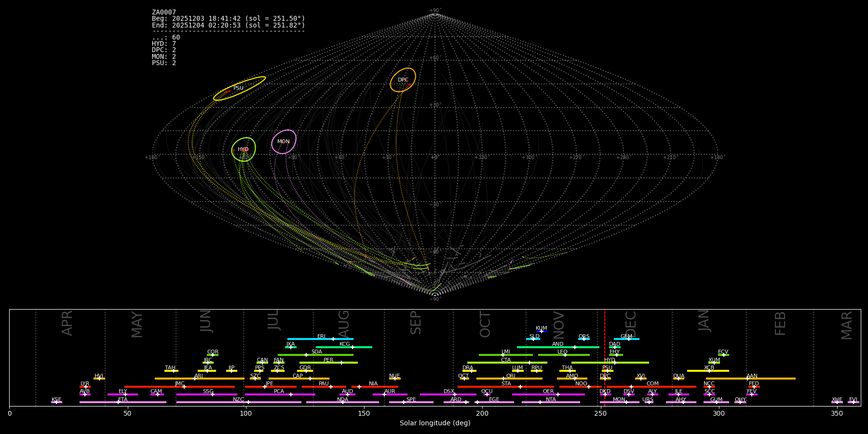This screenshot has width=868, height=434.
Task: Click the ERI shower label in the timeline
Action: 322,337
